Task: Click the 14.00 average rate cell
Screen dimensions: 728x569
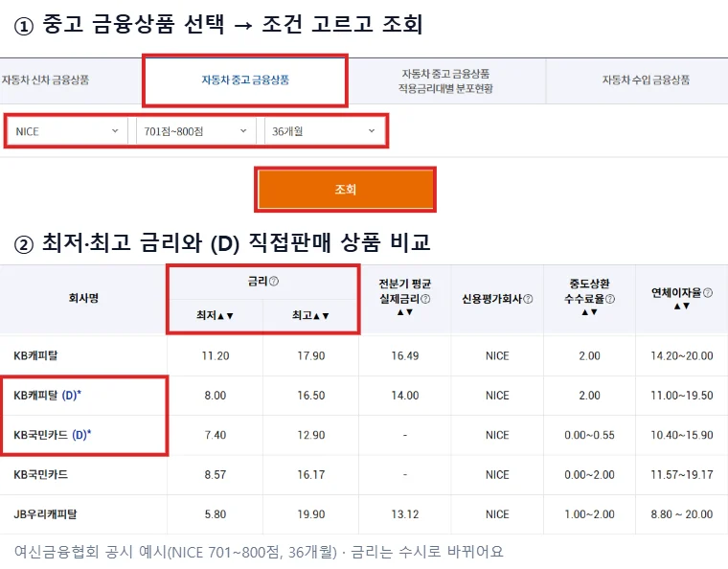Action: click(x=405, y=396)
